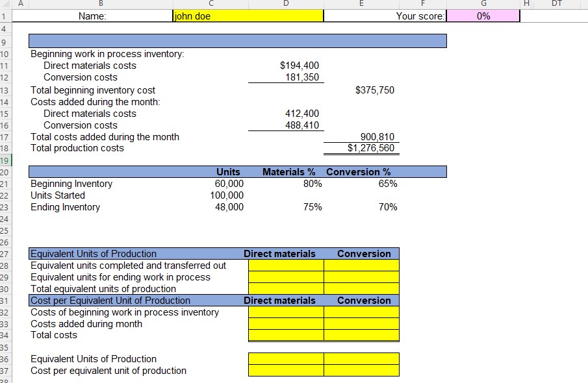Select the 'Your score:' label cell
This screenshot has height=383, width=588.
coord(420,16)
